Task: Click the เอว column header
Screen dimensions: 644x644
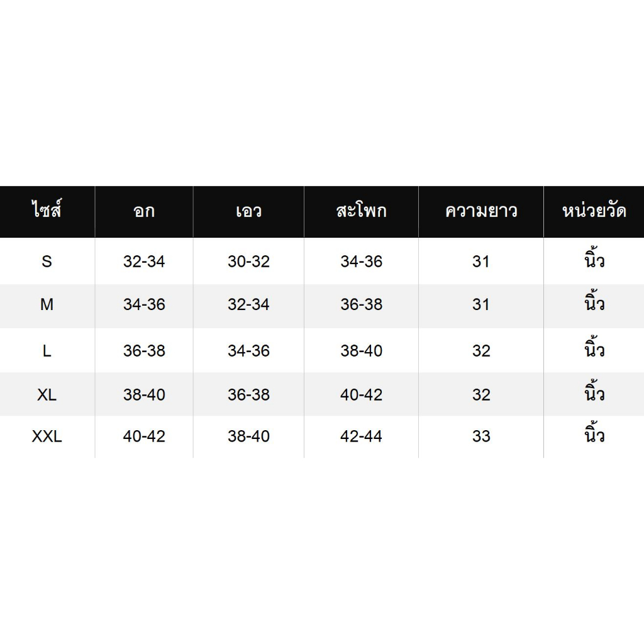Action: point(248,211)
